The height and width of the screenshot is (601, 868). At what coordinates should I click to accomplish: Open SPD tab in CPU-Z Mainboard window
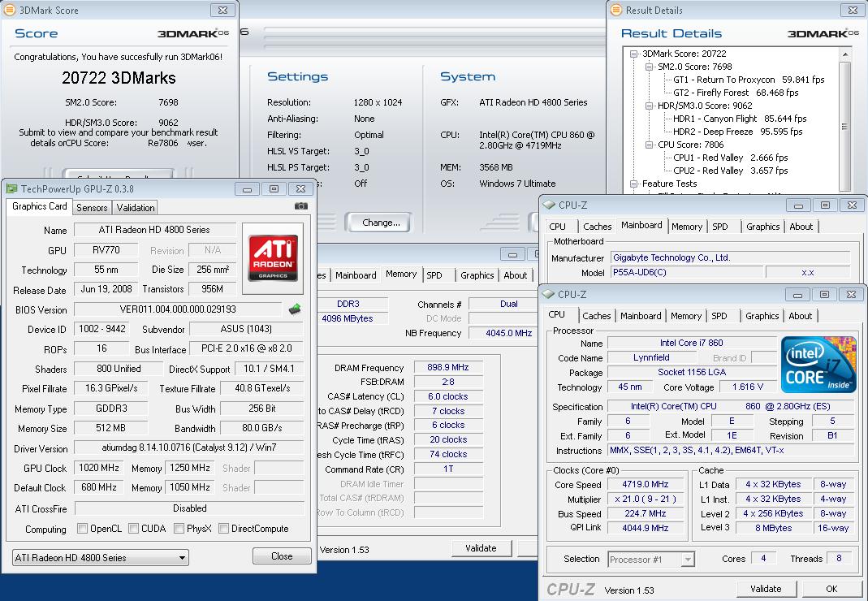tap(719, 227)
